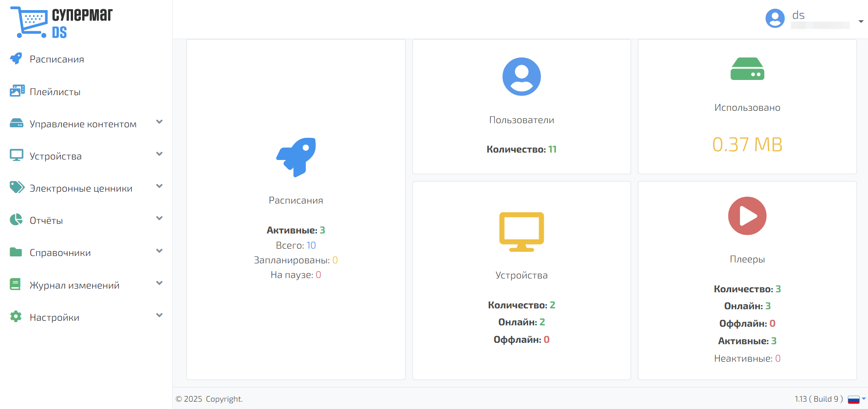Open Расписания in the sidebar menu
The width and height of the screenshot is (868, 409).
[57, 59]
